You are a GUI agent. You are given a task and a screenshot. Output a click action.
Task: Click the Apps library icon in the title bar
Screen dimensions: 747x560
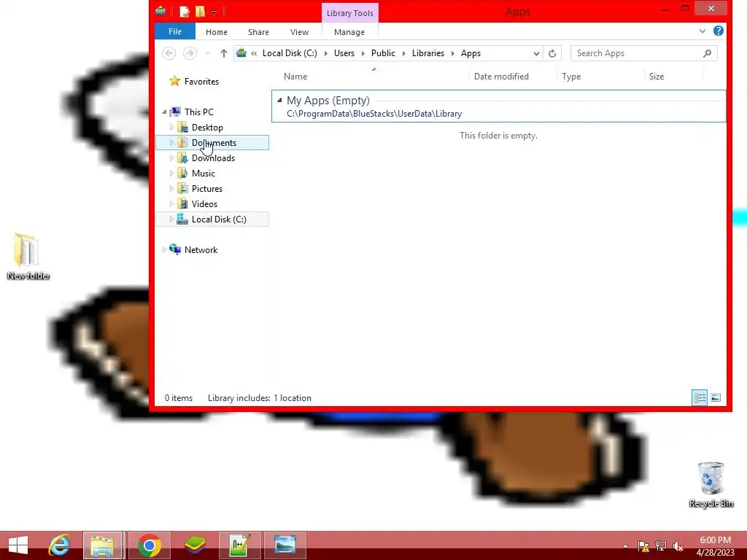point(160,11)
